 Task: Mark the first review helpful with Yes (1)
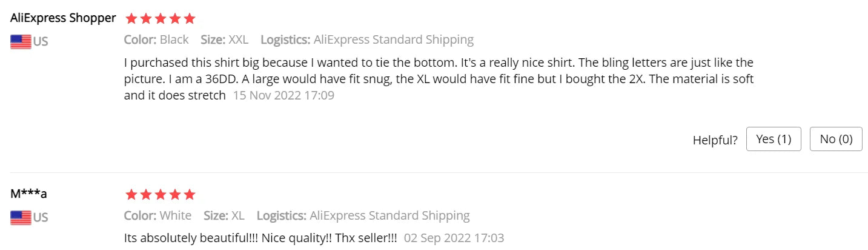click(774, 139)
